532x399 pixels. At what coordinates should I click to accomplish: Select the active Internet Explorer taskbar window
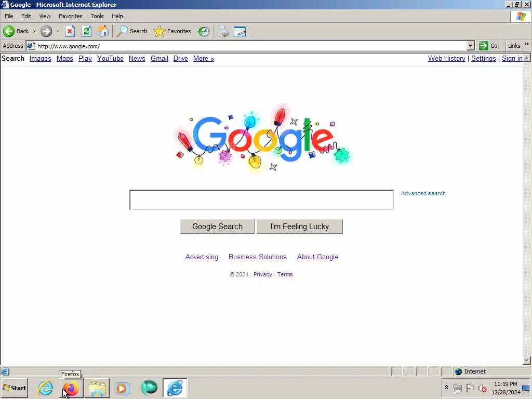tap(175, 388)
